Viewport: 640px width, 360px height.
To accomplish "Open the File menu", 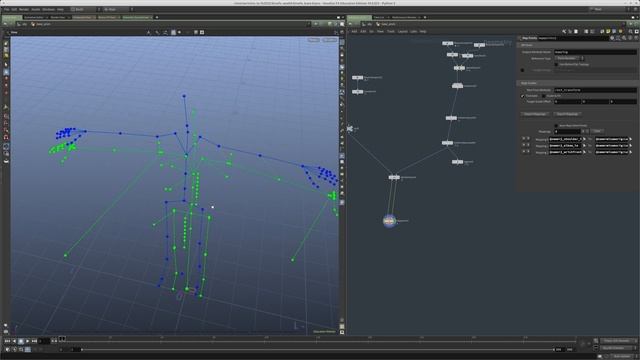I will (6, 9).
